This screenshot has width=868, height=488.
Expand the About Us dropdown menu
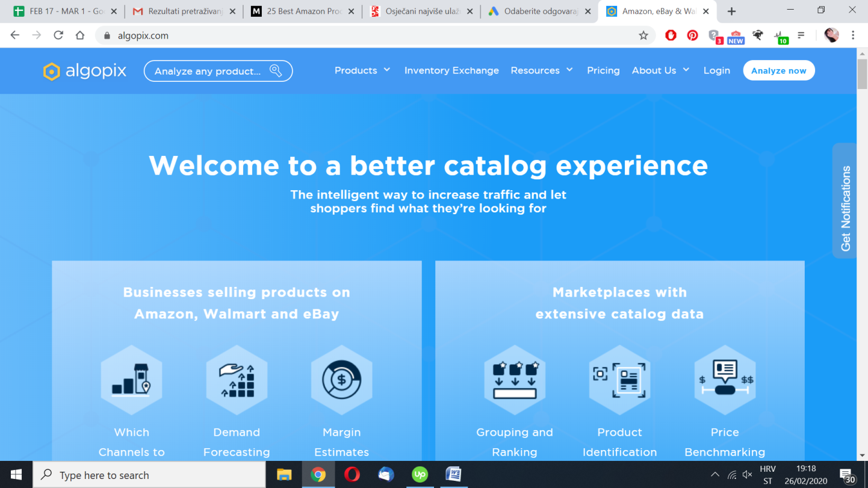click(x=660, y=70)
